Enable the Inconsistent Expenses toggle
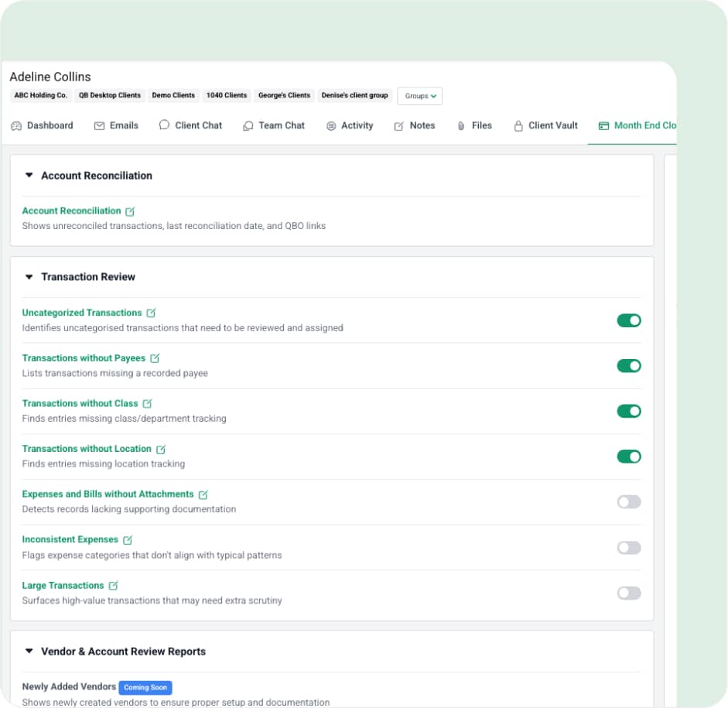The height and width of the screenshot is (708, 728). click(628, 548)
